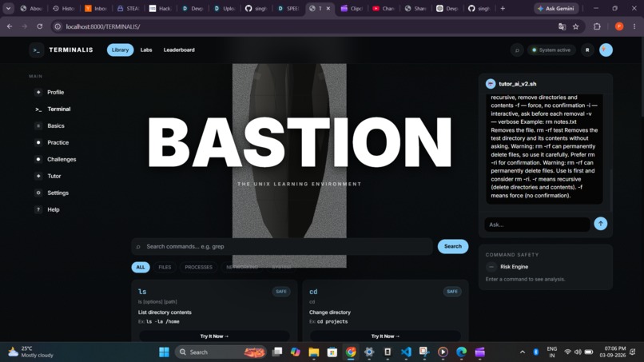This screenshot has width=644, height=362.
Task: Select the PROCESSES filter chip
Action: [x=198, y=267]
